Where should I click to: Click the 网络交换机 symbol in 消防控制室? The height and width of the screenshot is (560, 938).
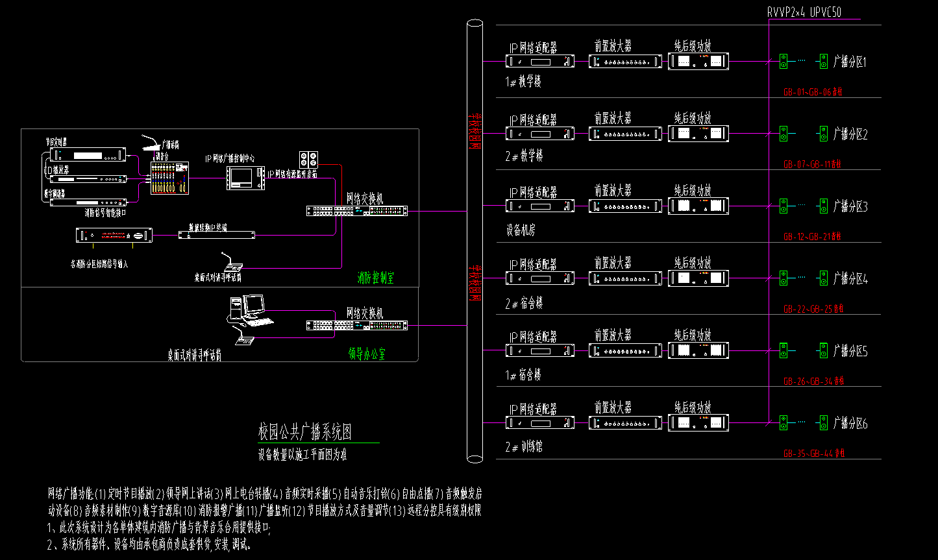click(357, 211)
